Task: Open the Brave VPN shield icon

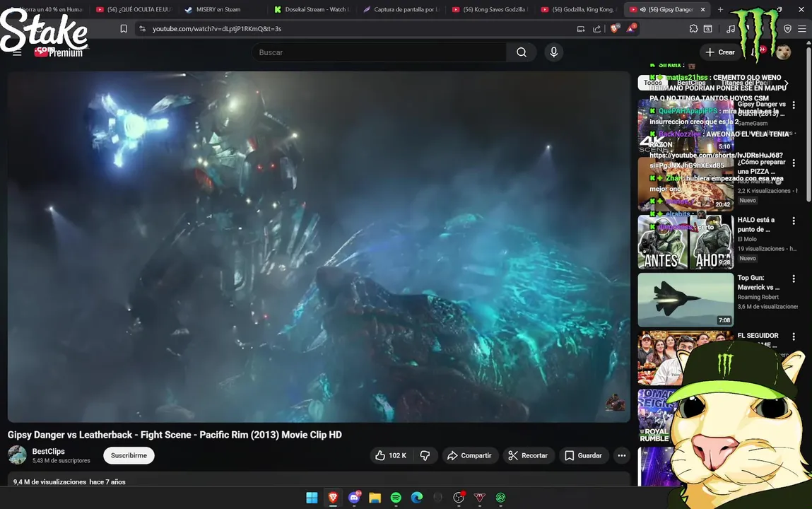Action: coord(787,29)
